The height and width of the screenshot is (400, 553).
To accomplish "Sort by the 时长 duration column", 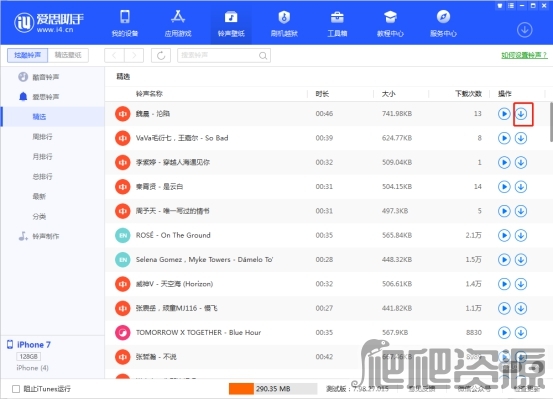I will (322, 94).
